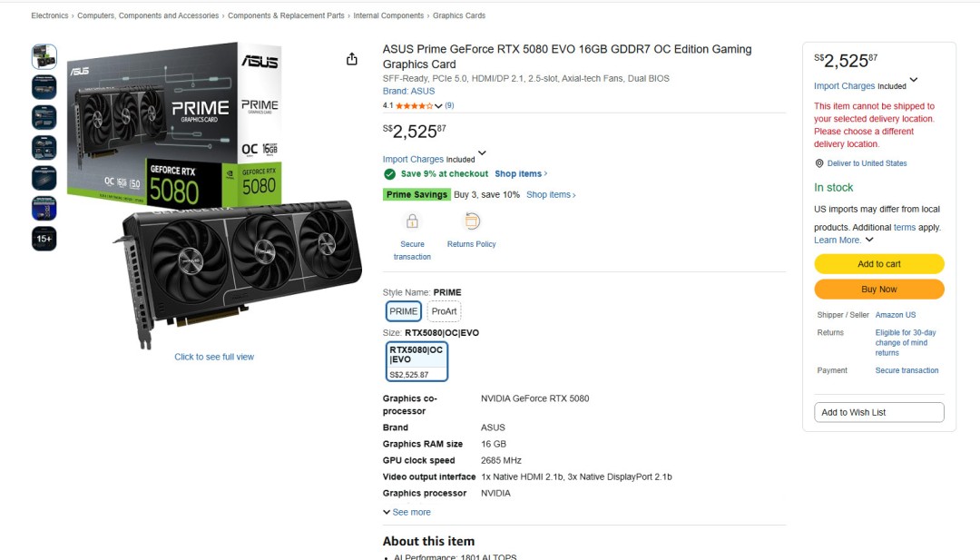Expand See more specifications
Viewport: 980px width, 560px height.
407,512
